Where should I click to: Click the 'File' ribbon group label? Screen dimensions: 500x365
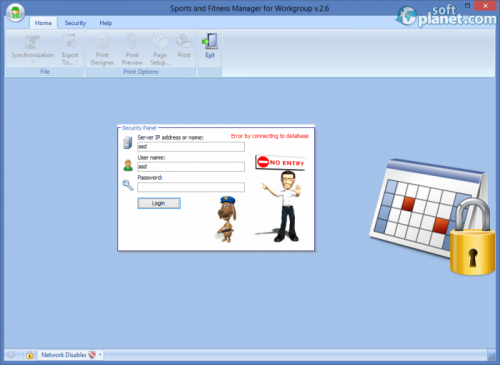pyautogui.click(x=45, y=72)
